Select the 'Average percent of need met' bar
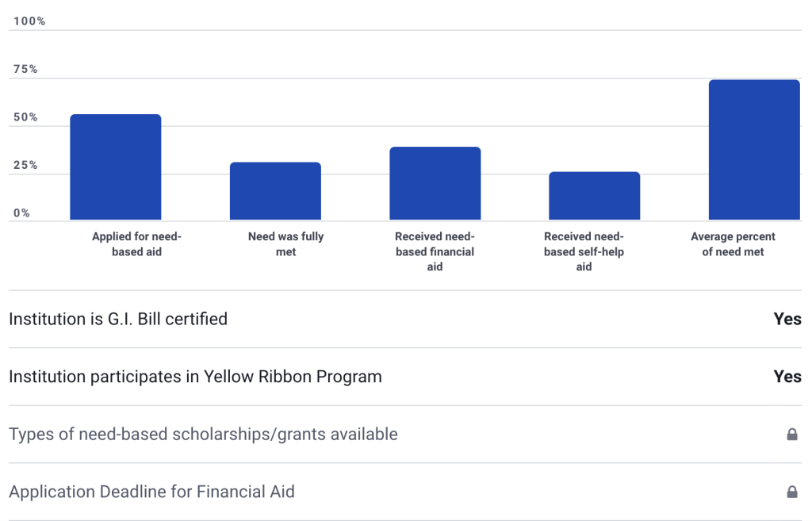This screenshot has width=812, height=521. 755,147
